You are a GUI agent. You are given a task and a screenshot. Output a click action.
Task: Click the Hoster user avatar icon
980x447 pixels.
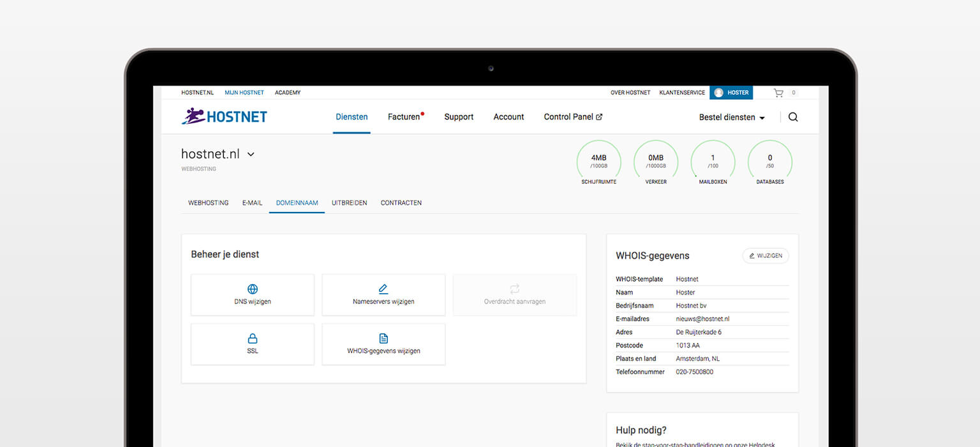(719, 93)
